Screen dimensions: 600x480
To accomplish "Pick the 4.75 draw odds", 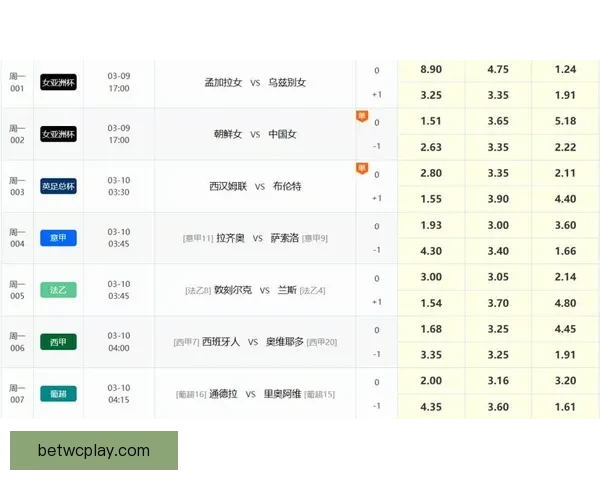I will pos(498,70).
